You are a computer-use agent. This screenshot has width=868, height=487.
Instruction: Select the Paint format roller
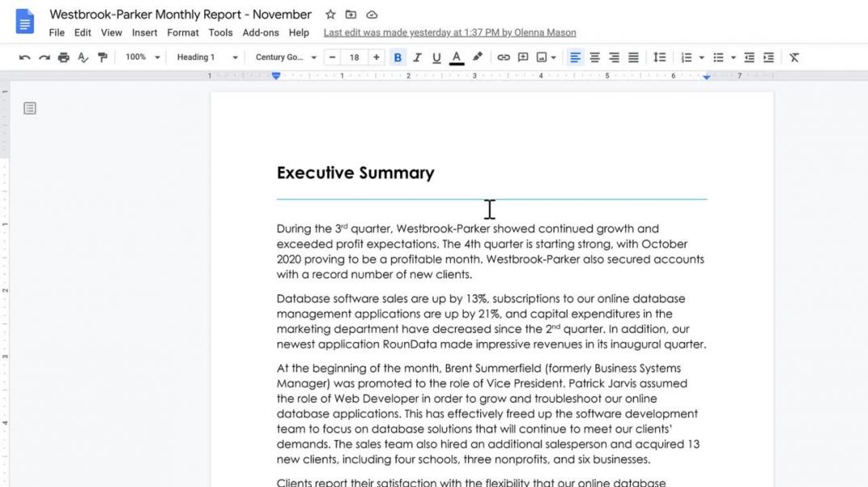102,57
